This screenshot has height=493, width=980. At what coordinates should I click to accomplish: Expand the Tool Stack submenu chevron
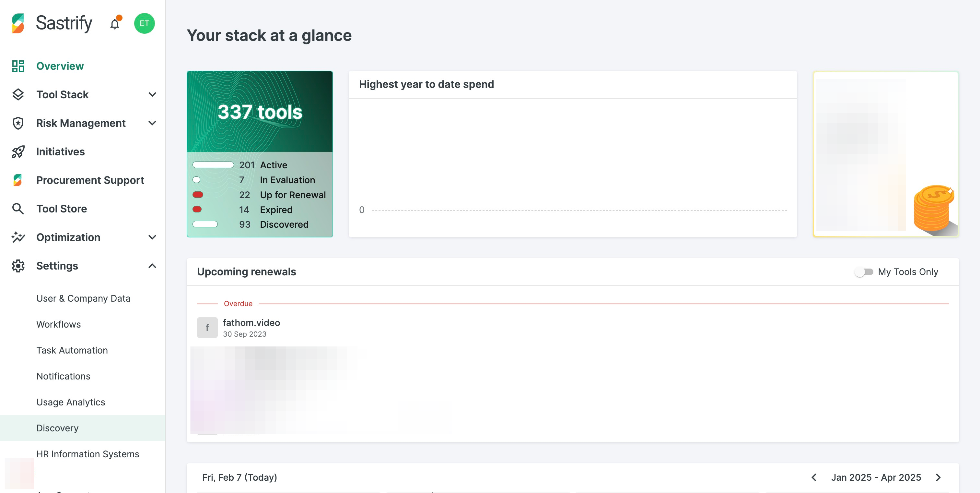coord(152,94)
